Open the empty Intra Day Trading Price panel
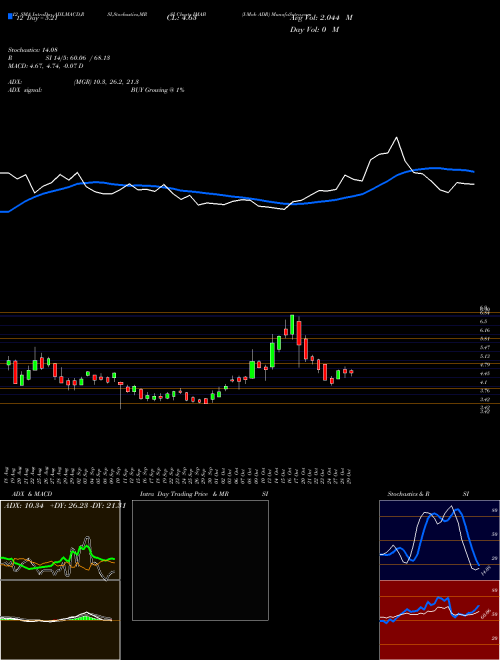Screen dimensions: 500x660 tap(200, 560)
